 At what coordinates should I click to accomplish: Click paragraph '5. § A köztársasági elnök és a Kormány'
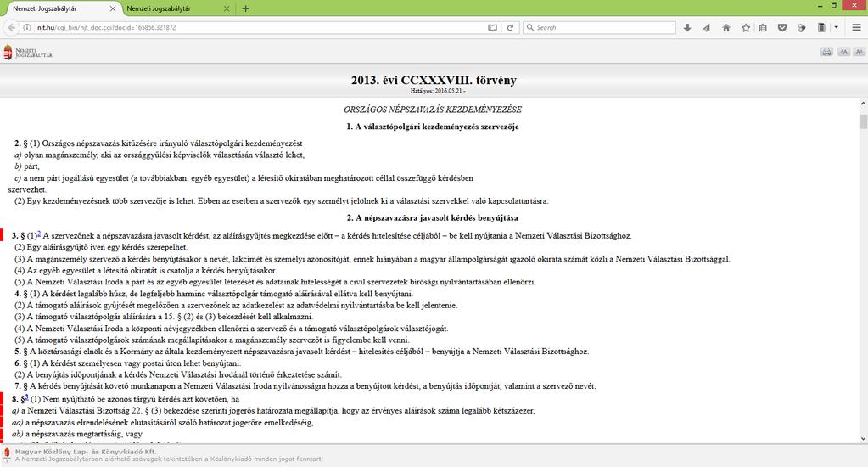(x=302, y=352)
